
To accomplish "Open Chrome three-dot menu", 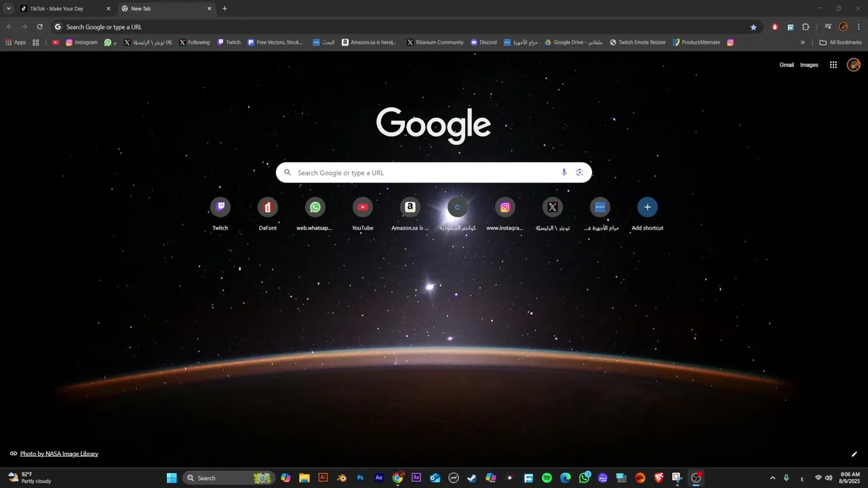I will 859,27.
